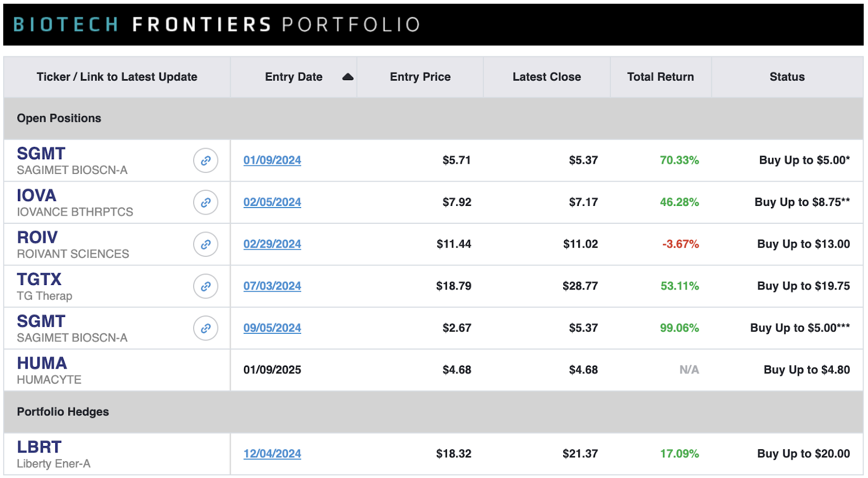
Task: Click the LBRT ticker name
Action: click(x=39, y=447)
